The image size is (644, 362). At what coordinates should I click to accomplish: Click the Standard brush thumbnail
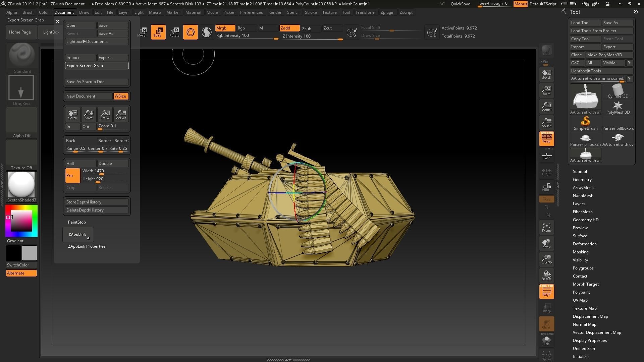point(22,56)
